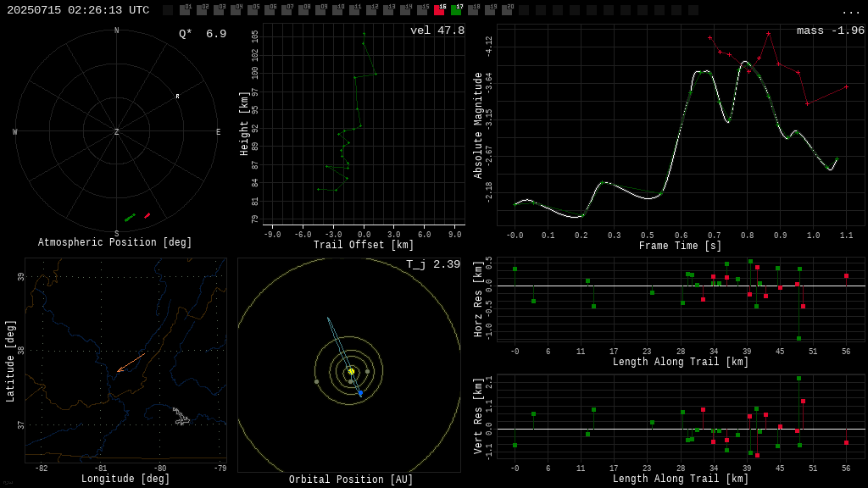The image size is (868, 488).
Task: Click the UTC timestamp at top left
Action: point(78,10)
